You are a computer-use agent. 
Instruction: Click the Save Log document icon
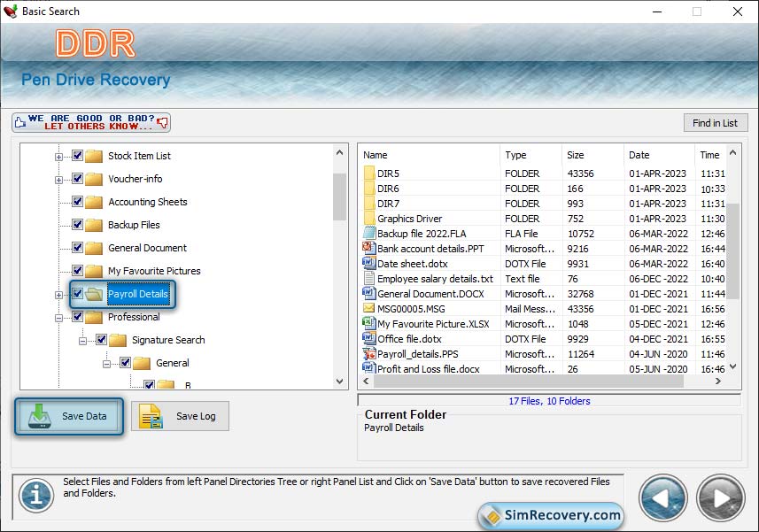[151, 416]
